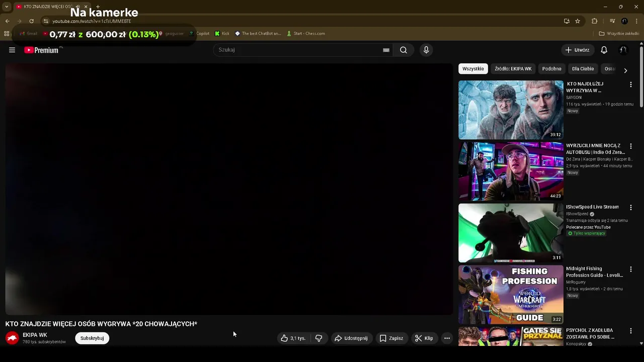Switch to the KTO ZNAJDZIE WIĘCEJ browser tab
Viewport: 644px width, 362px height.
pyautogui.click(x=48, y=7)
